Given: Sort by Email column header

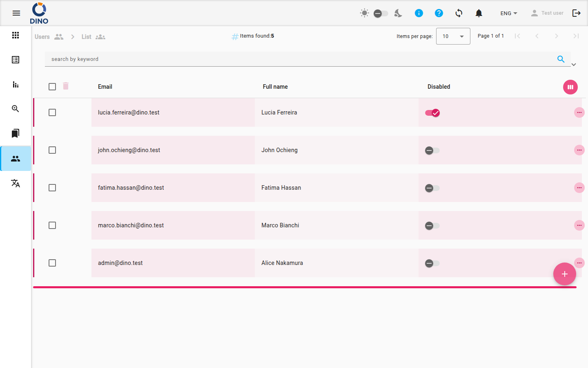Looking at the screenshot, I should [105, 87].
